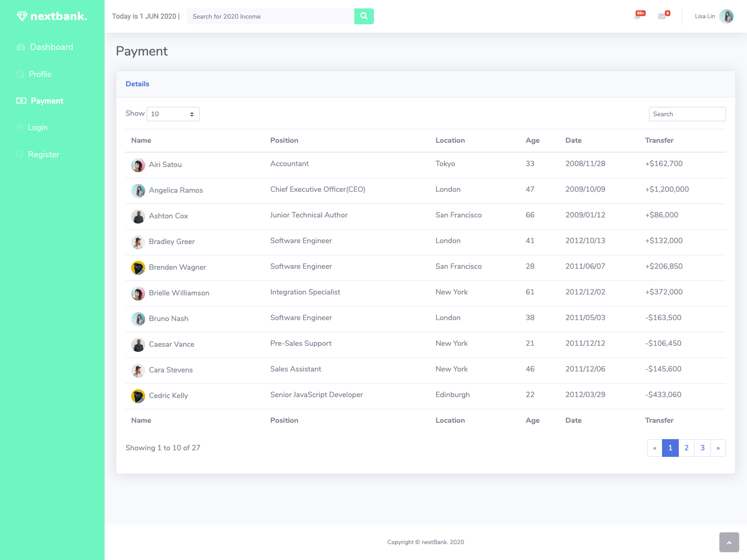Viewport: 747px width, 560px height.
Task: Sort by the top Age column header
Action: [533, 140]
